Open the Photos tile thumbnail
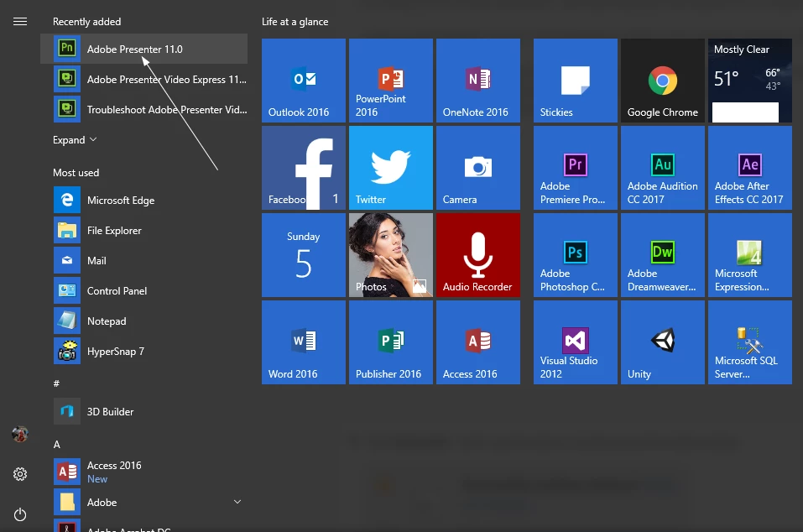The image size is (803, 532). (391, 255)
